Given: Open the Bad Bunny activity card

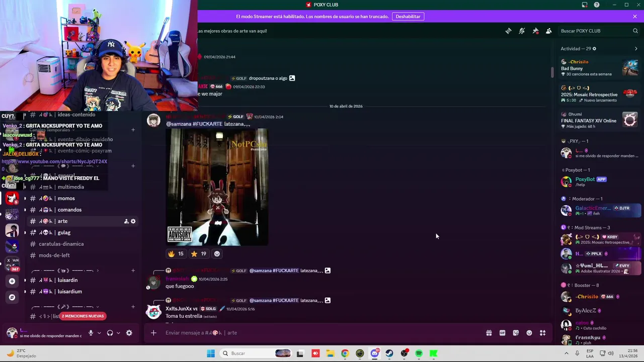Looking at the screenshot, I should (599, 67).
